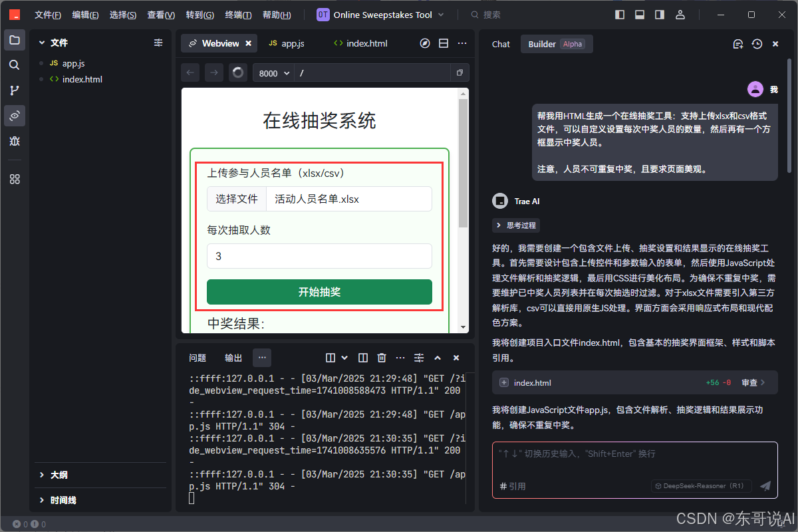Image resolution: width=798 pixels, height=532 pixels.
Task: Open chat history clock icon
Action: click(757, 44)
